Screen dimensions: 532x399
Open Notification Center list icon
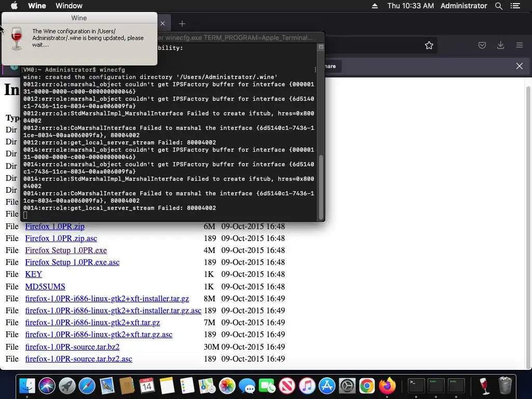[515, 6]
